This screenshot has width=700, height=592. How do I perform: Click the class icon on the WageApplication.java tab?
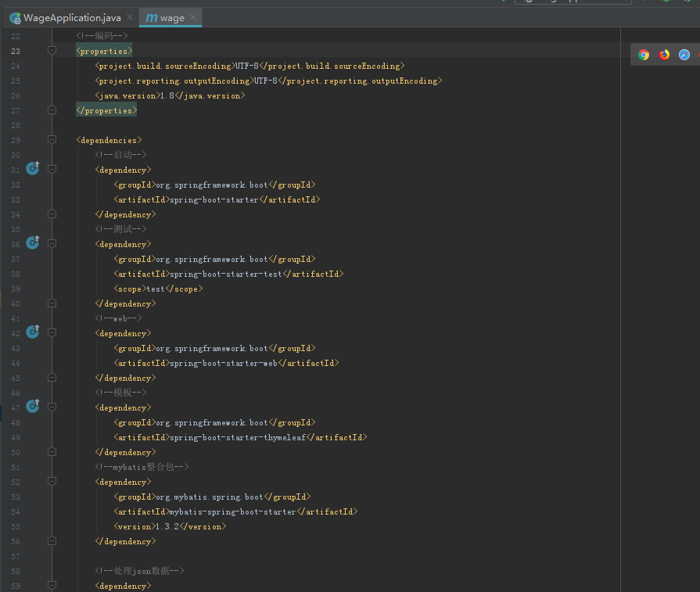tap(15, 18)
